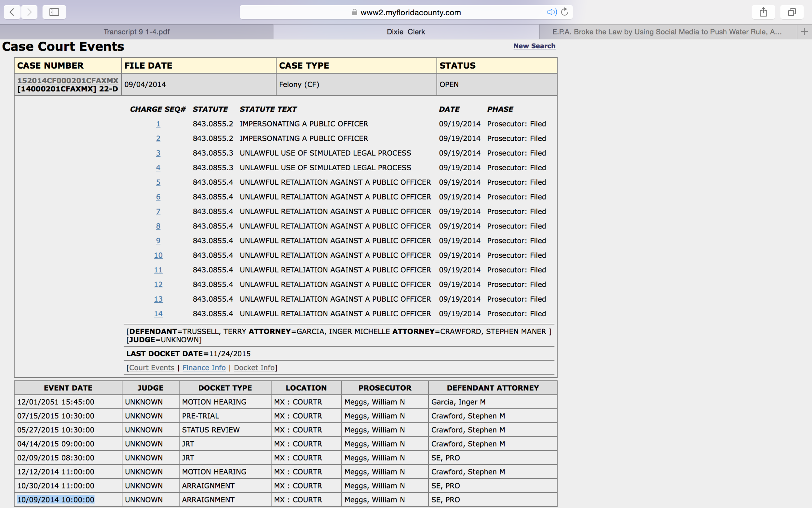Click the CASE NUMBER column header
812x508 pixels.
coord(68,66)
